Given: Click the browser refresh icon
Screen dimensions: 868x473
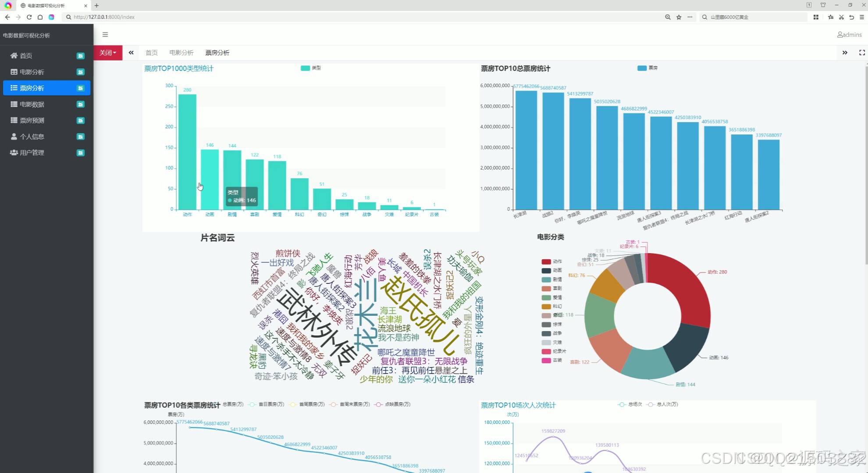Looking at the screenshot, I should [x=29, y=17].
